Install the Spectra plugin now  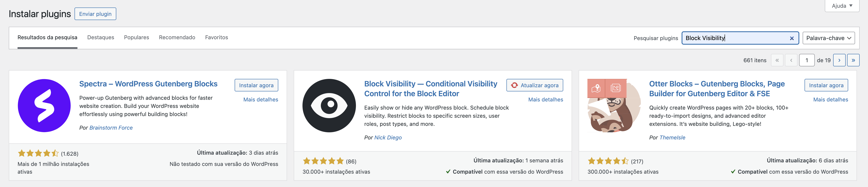point(256,85)
